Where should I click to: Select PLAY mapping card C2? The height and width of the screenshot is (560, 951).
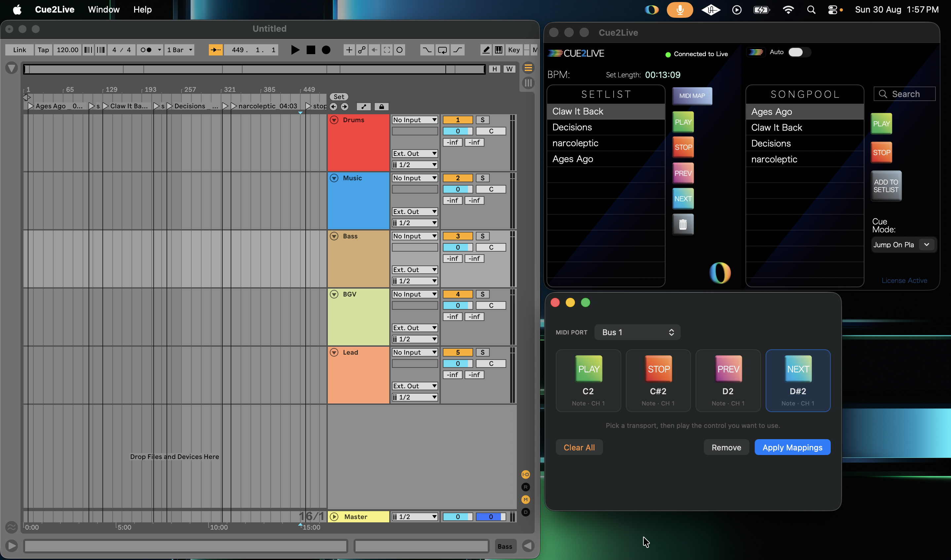pyautogui.click(x=588, y=380)
